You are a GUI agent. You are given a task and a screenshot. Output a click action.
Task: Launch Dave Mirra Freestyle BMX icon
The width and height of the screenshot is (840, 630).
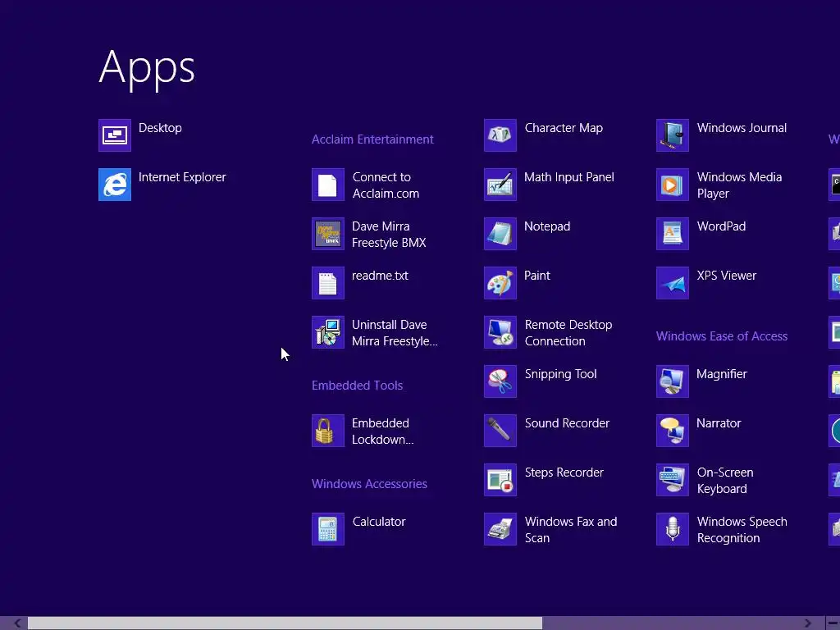pyautogui.click(x=328, y=234)
